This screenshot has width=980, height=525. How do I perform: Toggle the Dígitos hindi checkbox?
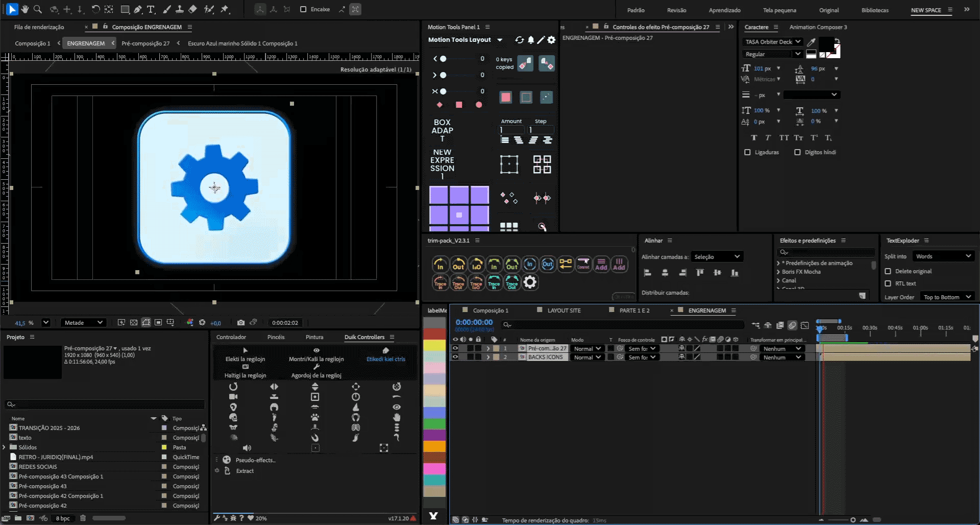pos(797,152)
